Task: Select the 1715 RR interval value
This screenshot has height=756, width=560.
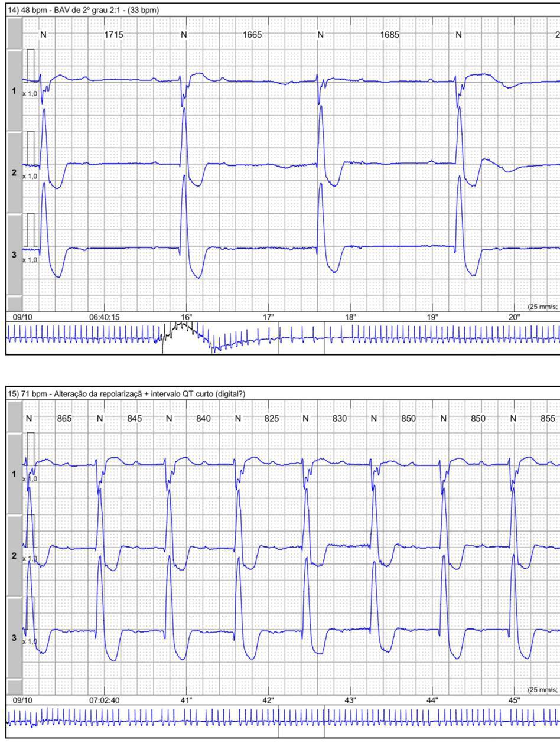Action: click(x=113, y=35)
